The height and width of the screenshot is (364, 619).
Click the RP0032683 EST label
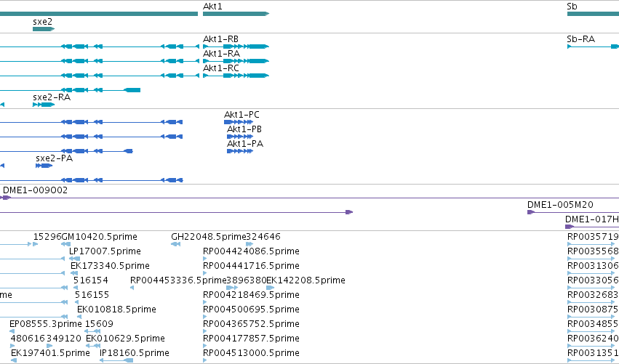tap(593, 295)
